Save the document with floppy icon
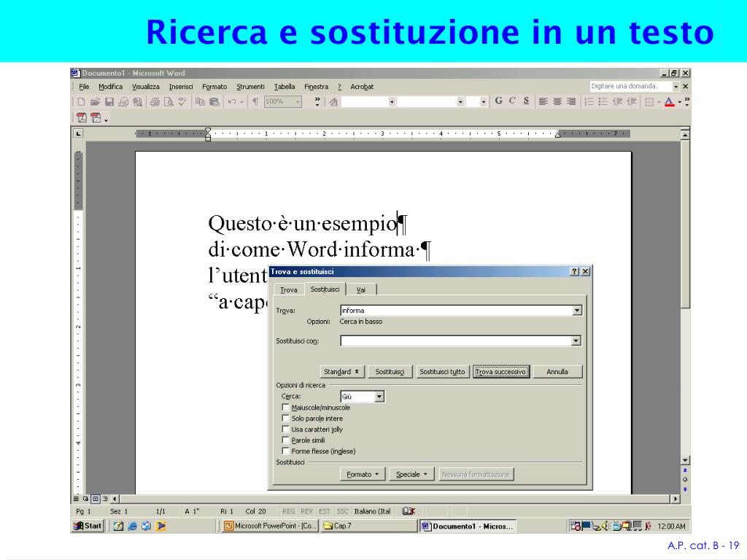Image resolution: width=747 pixels, height=560 pixels. [x=109, y=101]
